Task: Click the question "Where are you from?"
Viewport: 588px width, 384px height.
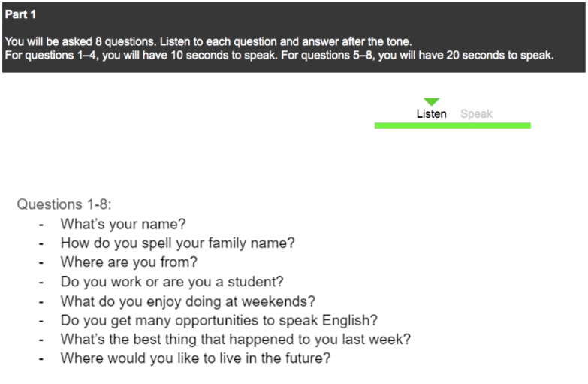Action: pos(129,262)
